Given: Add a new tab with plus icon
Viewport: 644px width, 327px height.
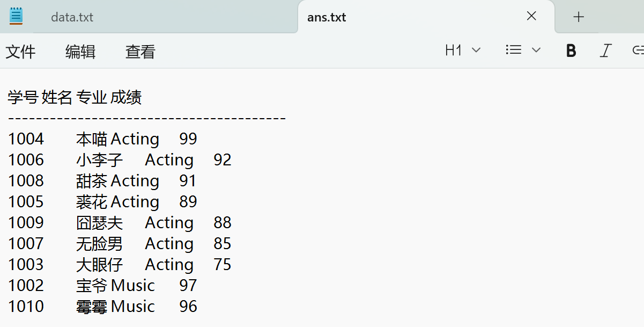Looking at the screenshot, I should [x=579, y=17].
